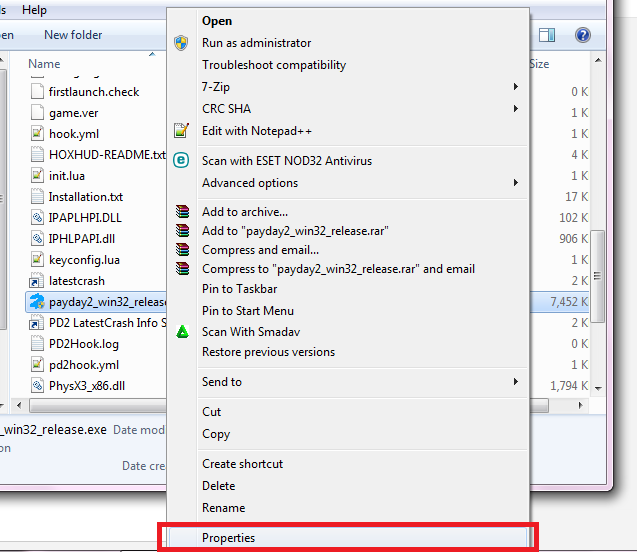Choose Open from the context menu
The width and height of the screenshot is (637, 552).
(217, 21)
